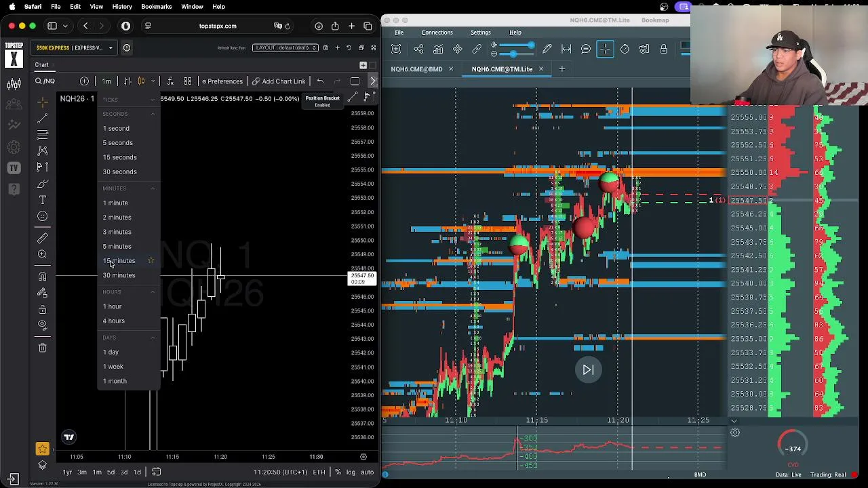Choose 1 hour from interval menu
868x488 pixels.
click(129, 306)
